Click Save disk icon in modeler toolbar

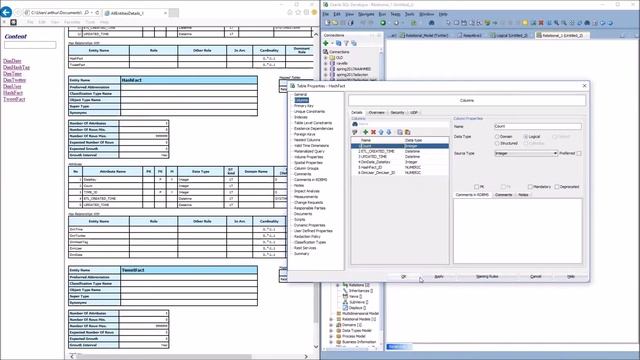tap(464, 23)
